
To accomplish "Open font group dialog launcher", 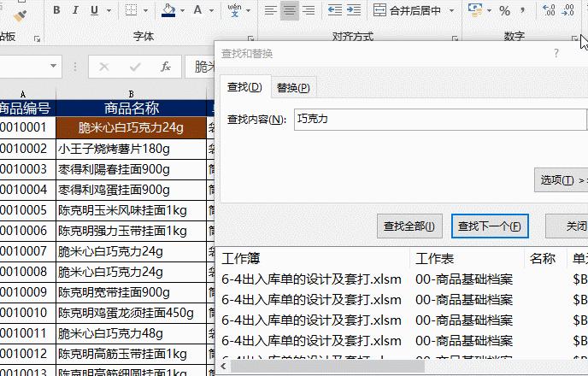I will point(251,38).
